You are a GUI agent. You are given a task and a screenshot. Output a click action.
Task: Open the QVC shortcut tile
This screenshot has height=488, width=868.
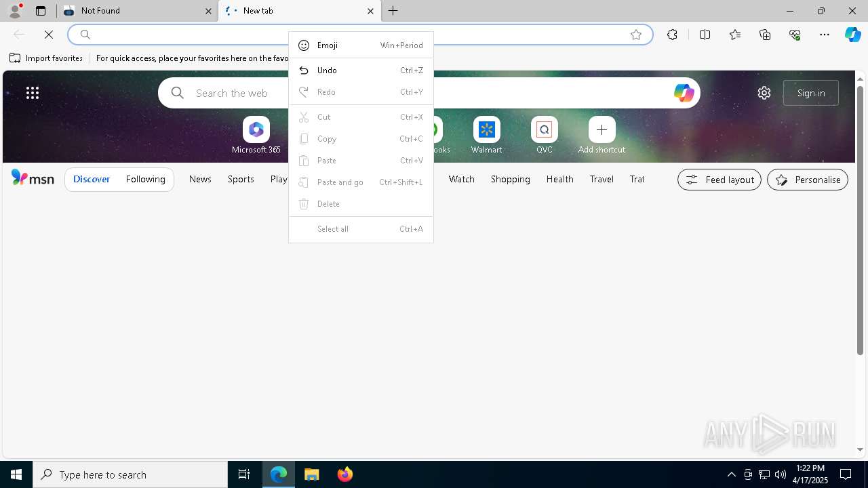[545, 135]
